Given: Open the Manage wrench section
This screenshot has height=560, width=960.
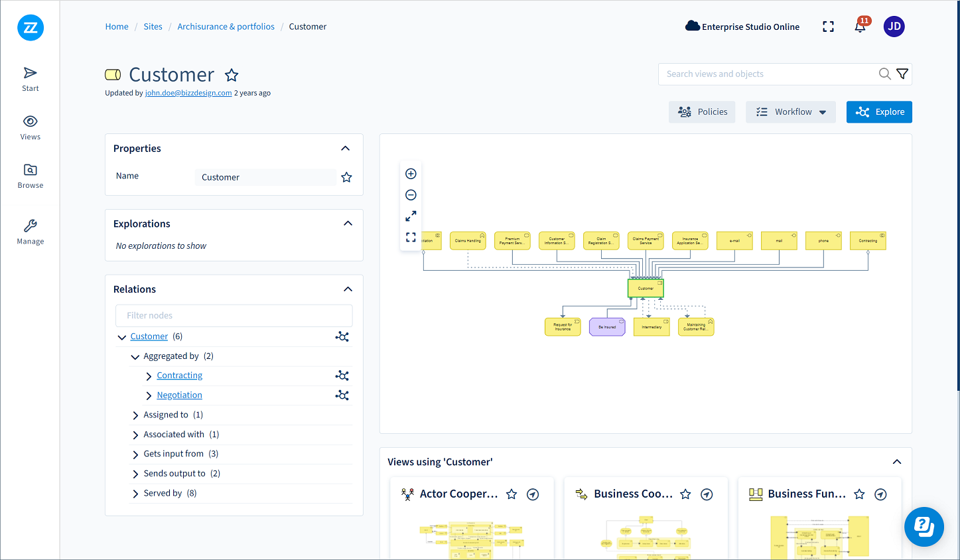Looking at the screenshot, I should tap(31, 232).
